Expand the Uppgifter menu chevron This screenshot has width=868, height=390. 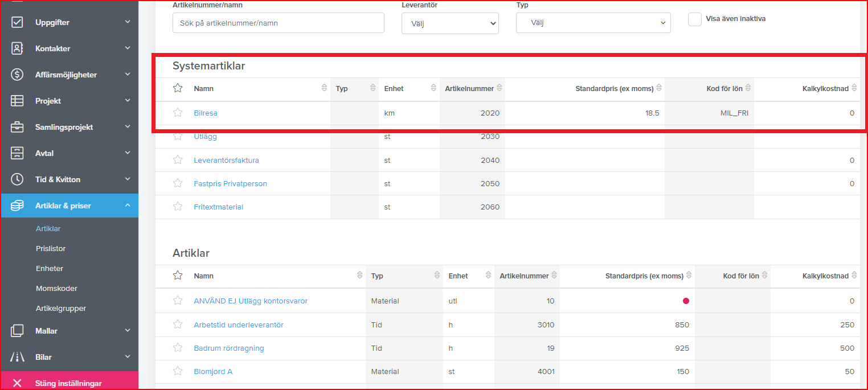click(128, 22)
